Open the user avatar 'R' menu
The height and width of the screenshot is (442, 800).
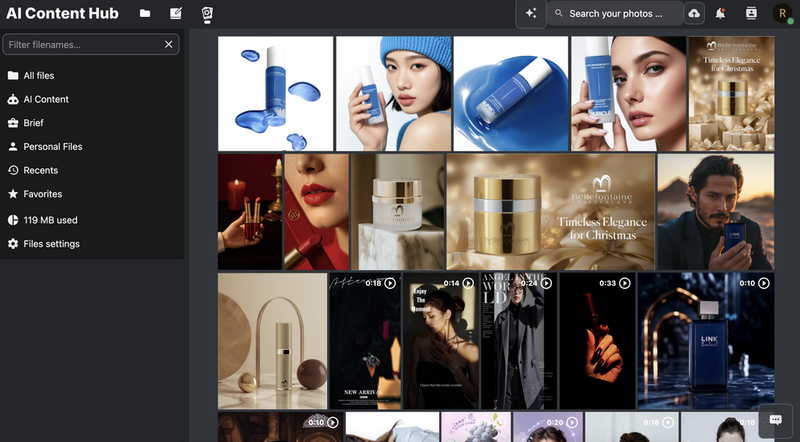coord(782,14)
